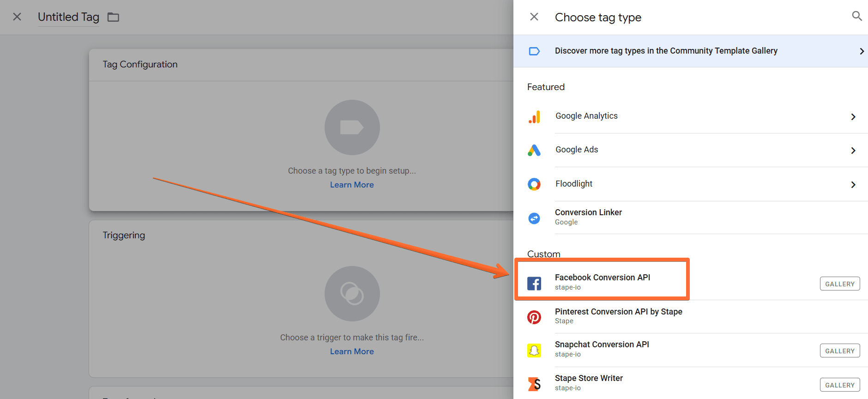Click GALLERY badge for Snapchat Conversion API
The width and height of the screenshot is (868, 399).
[840, 351]
